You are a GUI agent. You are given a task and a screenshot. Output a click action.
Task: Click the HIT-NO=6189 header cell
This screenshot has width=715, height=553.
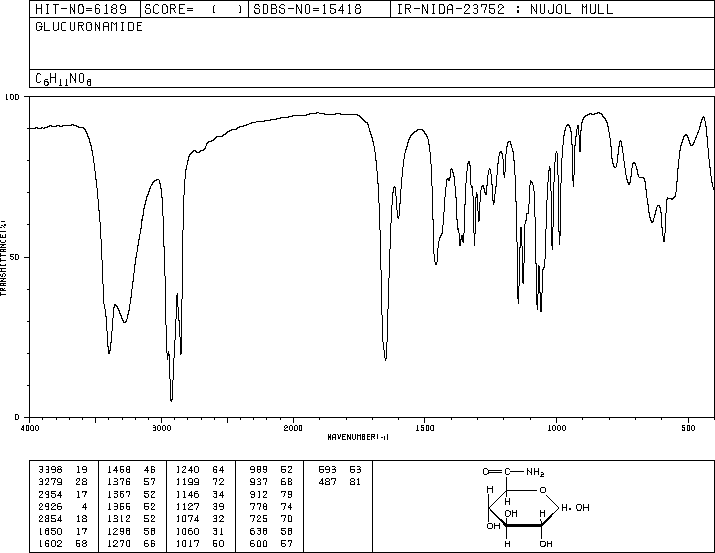(x=81, y=9)
